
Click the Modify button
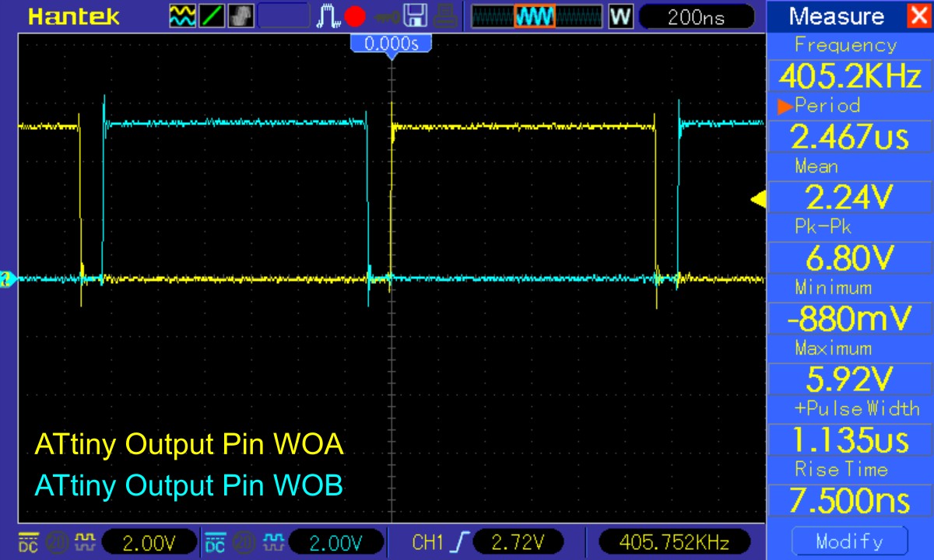pyautogui.click(x=849, y=541)
